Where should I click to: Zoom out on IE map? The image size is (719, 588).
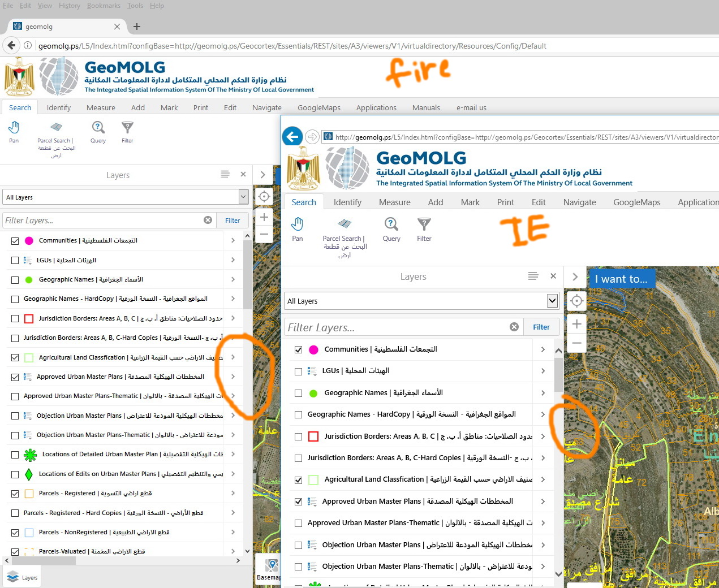coord(576,343)
